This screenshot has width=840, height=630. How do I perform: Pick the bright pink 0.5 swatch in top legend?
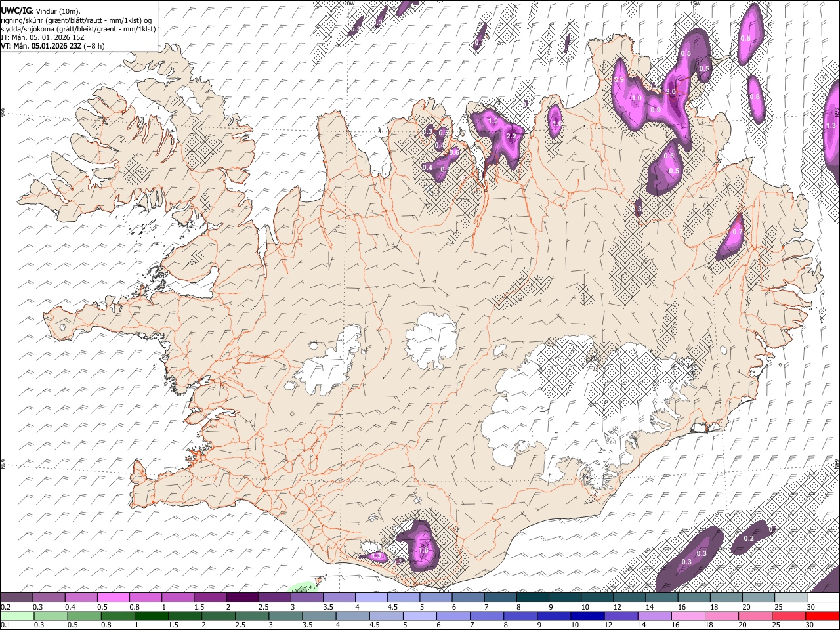pos(113,598)
